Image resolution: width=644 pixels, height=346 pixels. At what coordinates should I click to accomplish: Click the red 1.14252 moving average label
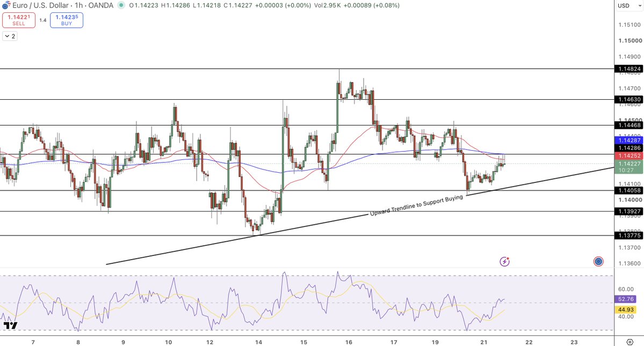629,156
